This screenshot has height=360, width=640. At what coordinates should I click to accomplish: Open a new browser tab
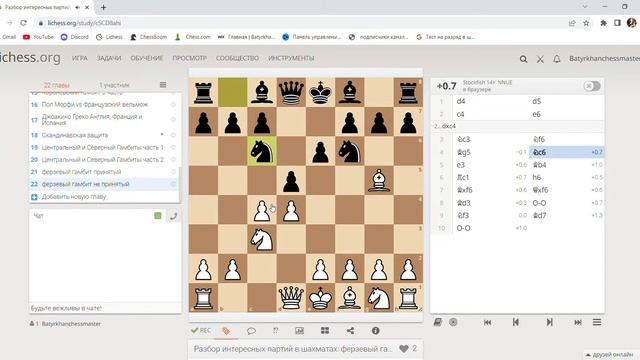(x=103, y=7)
